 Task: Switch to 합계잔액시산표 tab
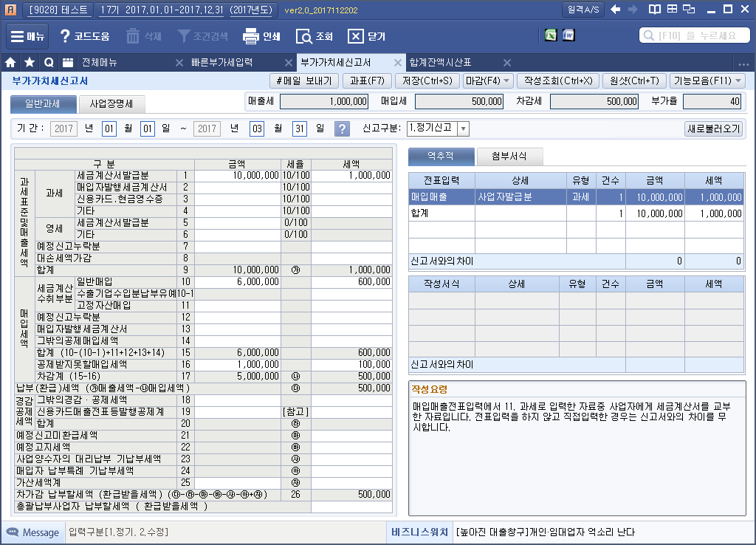click(x=440, y=63)
